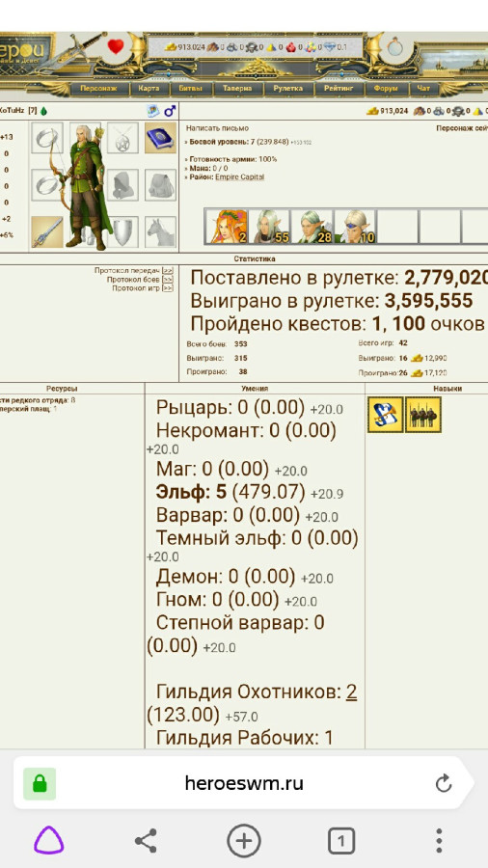The image size is (488, 868).
Task: Click the Написать письмо link
Action: point(217,128)
